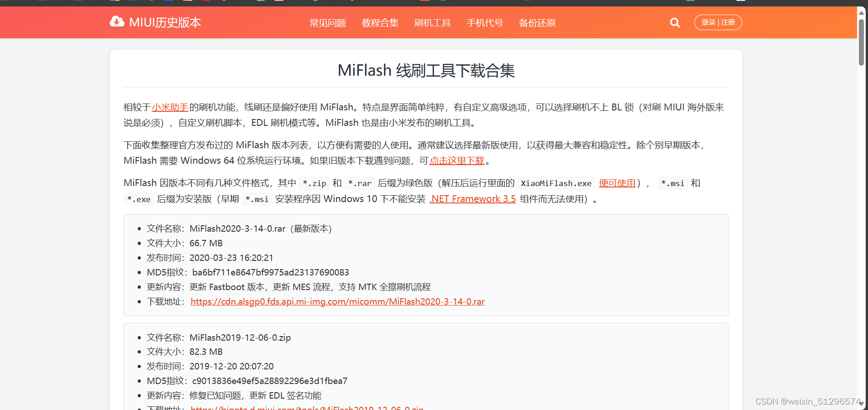Click update note 更新 Fastboot 版本 line

click(x=289, y=287)
